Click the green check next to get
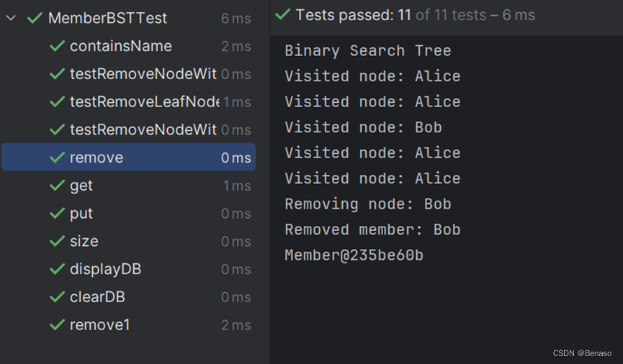This screenshot has width=623, height=364. pyautogui.click(x=57, y=186)
